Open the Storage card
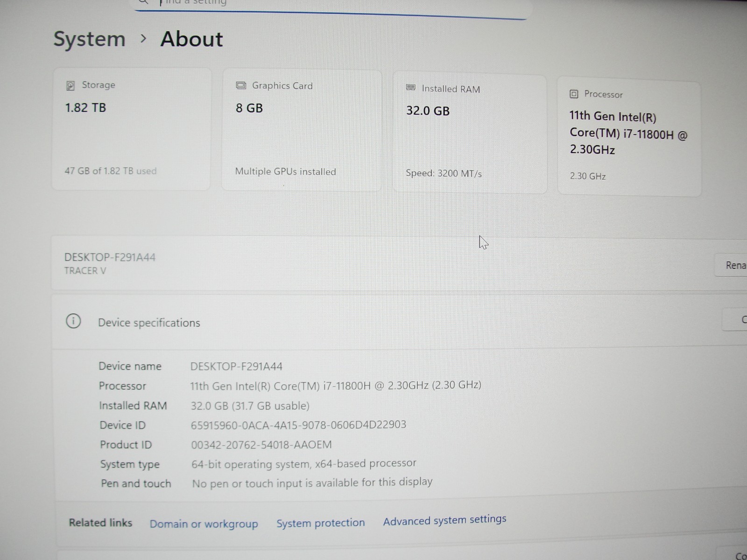 point(131,129)
